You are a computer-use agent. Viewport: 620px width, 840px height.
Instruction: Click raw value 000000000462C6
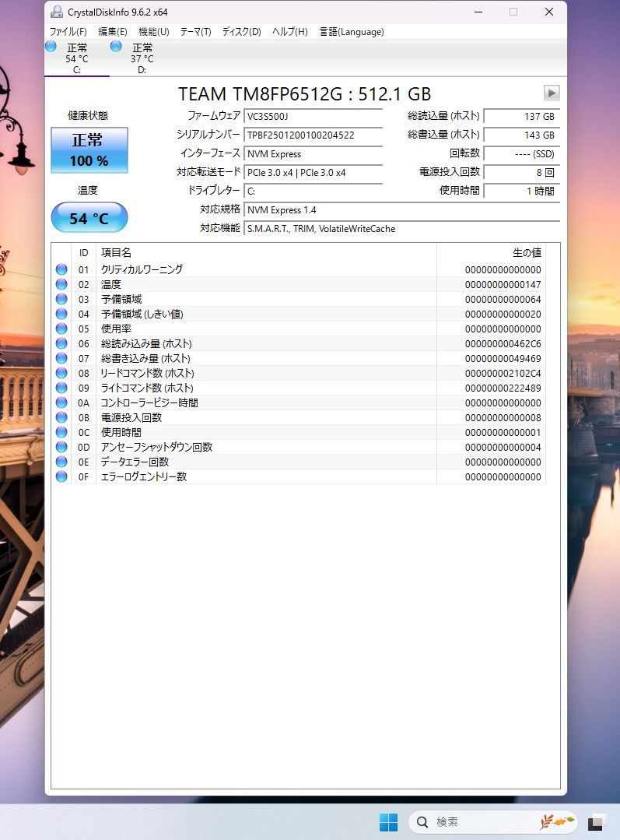(x=503, y=343)
